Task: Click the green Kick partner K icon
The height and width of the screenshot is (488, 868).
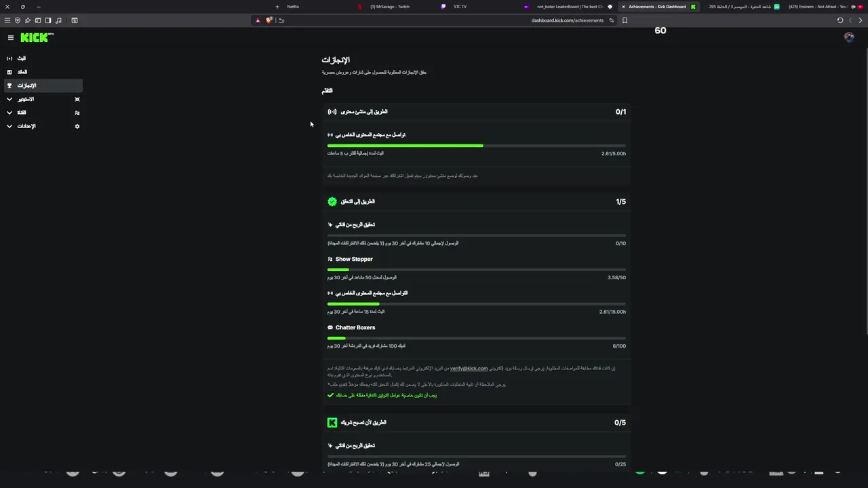Action: (x=332, y=422)
